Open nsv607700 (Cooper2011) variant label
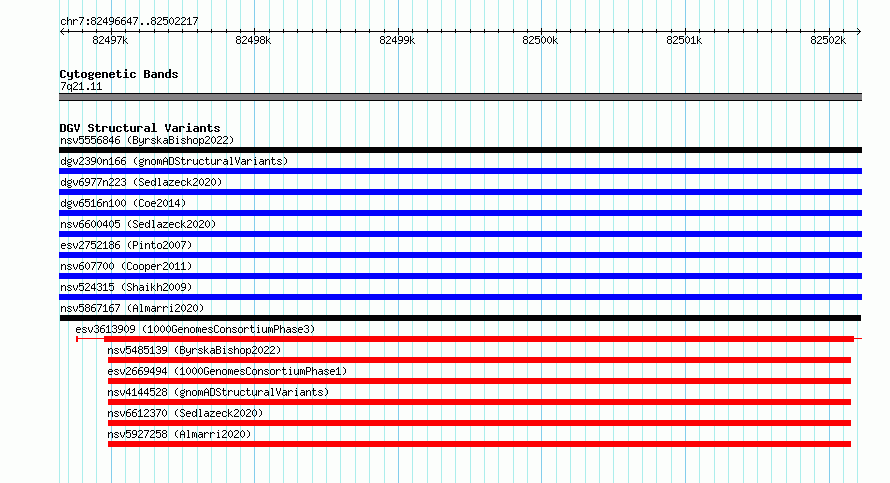This screenshot has height=483, width=890. tap(126, 266)
